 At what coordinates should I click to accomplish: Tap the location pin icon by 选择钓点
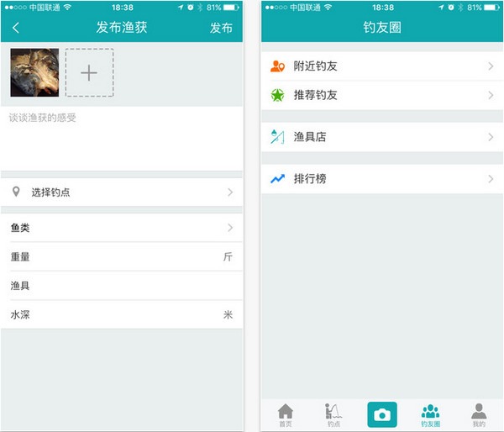click(16, 192)
